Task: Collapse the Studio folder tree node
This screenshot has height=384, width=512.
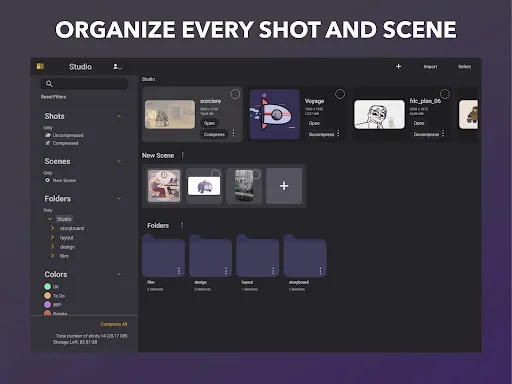Action: point(50,219)
